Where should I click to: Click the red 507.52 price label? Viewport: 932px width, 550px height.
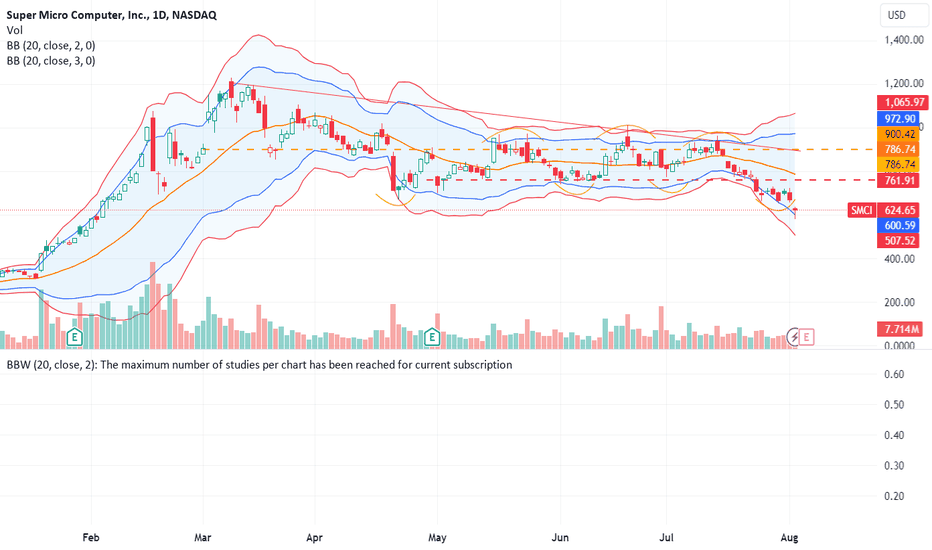[x=900, y=241]
